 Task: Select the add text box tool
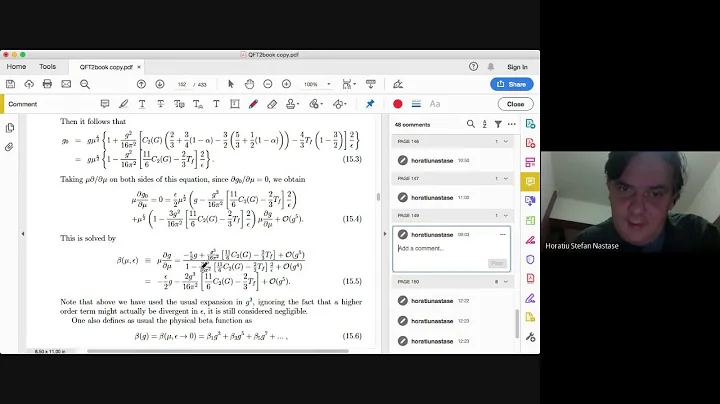235,104
